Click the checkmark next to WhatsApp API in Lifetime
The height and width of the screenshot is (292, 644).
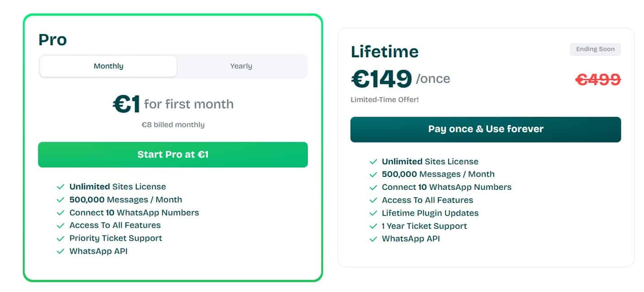[373, 239]
